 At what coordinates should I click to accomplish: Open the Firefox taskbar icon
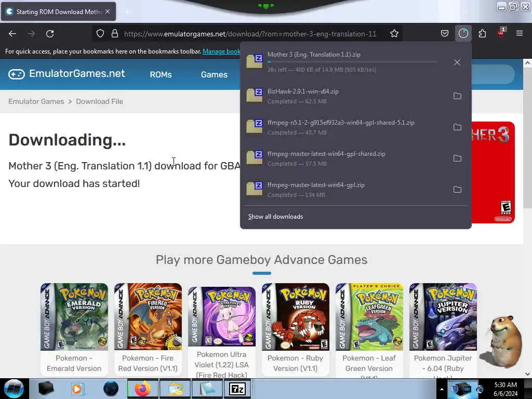[x=143, y=389]
